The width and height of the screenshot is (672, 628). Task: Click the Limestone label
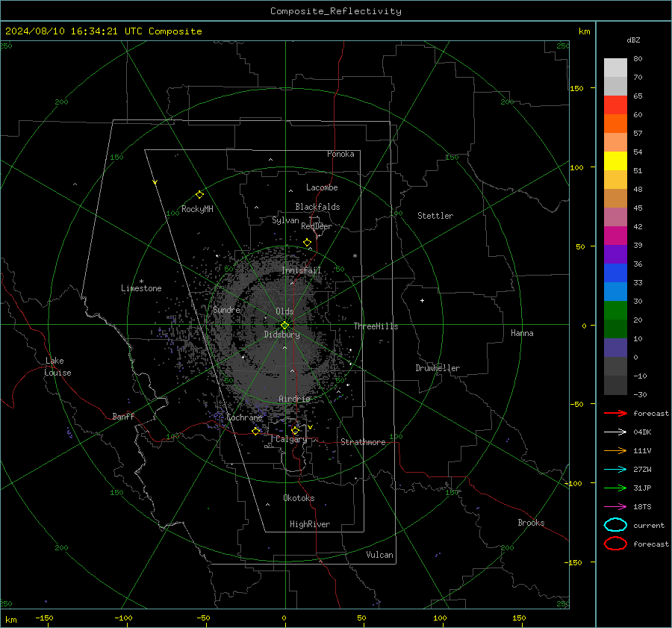(141, 288)
